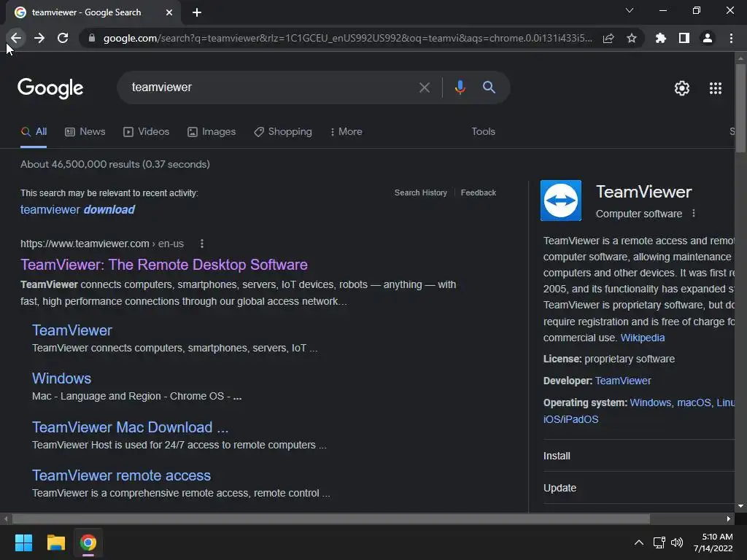The image size is (747, 560).
Task: Open the Windows Start menu
Action: pos(23,542)
